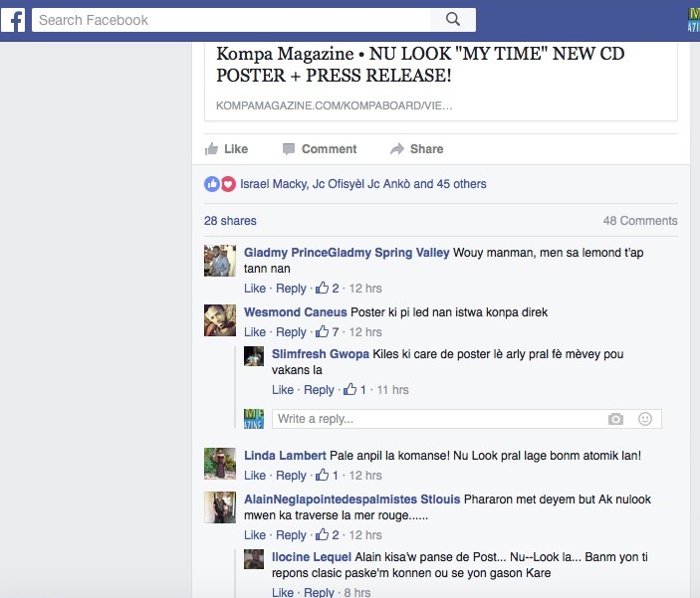700x598 pixels.
Task: Click 12 hrs timestamp on Linda's comment
Action: pyautogui.click(x=365, y=476)
